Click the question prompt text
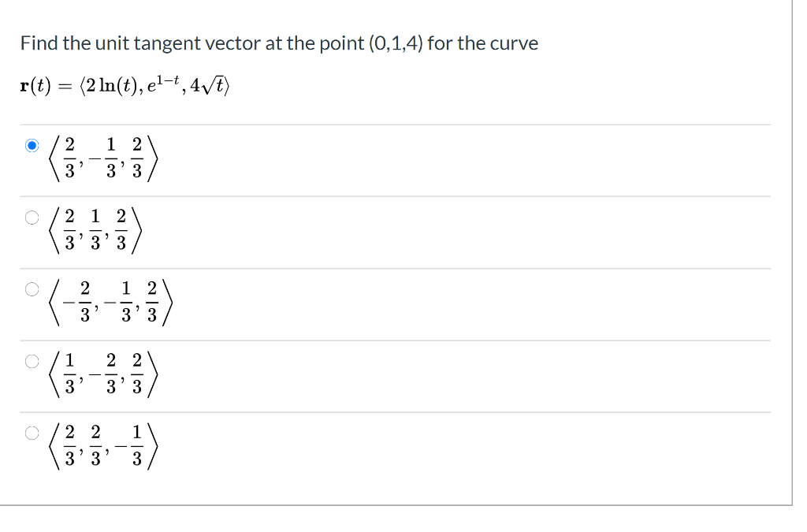 [x=280, y=43]
